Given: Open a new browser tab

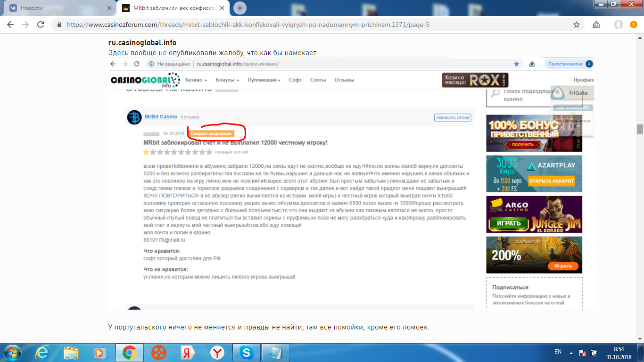Looking at the screenshot, I should pyautogui.click(x=240, y=8).
